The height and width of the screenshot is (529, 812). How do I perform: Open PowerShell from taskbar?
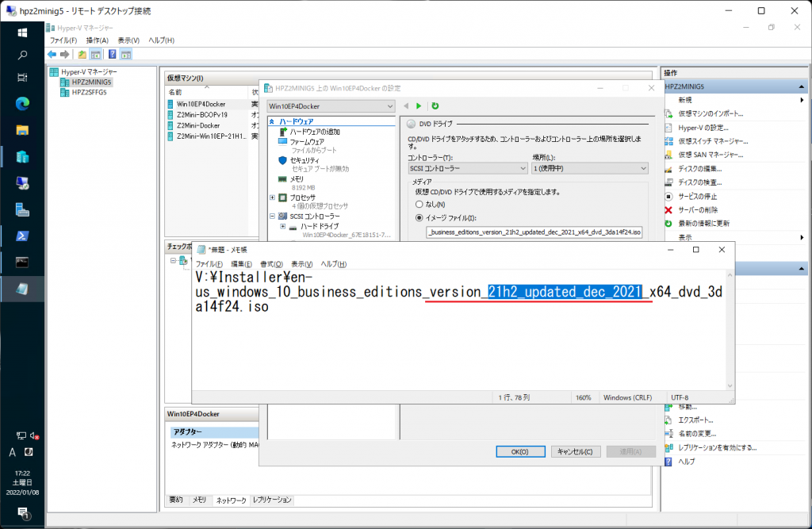click(22, 236)
